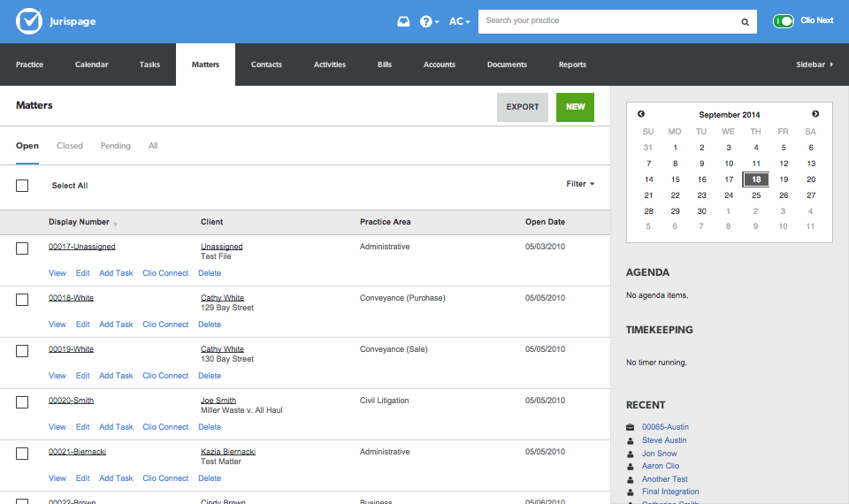The height and width of the screenshot is (504, 849).
Task: Open the help question mark menu
Action: 430,21
